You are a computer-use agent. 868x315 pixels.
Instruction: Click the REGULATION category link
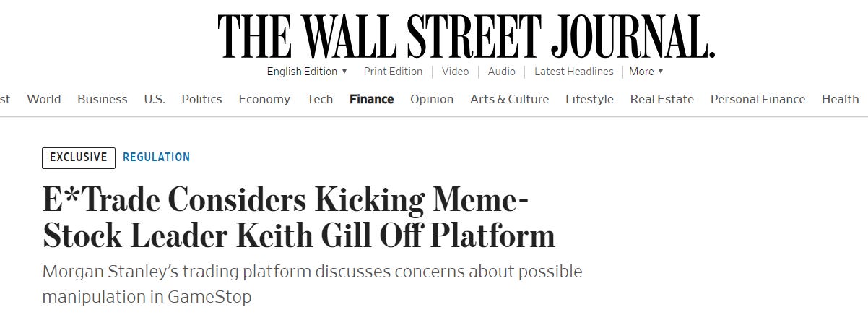(157, 157)
